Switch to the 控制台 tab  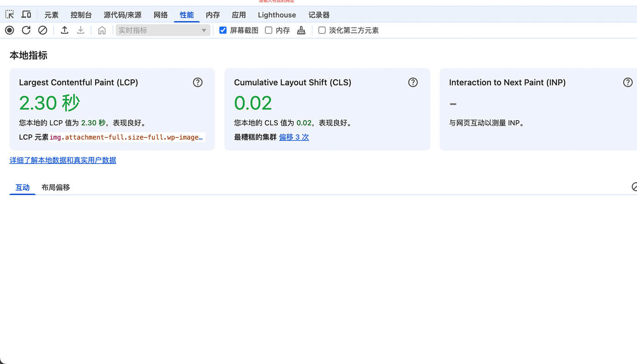pos(81,15)
